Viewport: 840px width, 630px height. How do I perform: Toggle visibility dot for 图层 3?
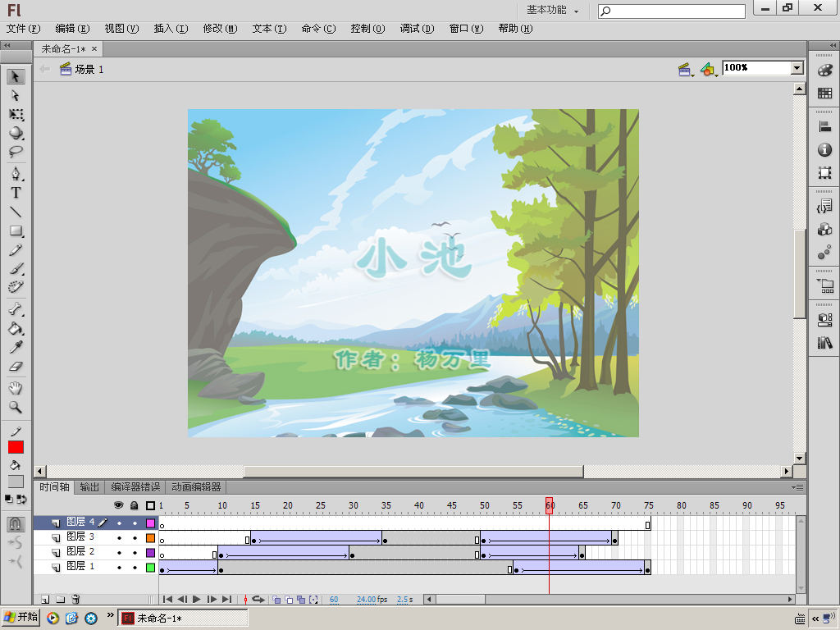(x=119, y=538)
